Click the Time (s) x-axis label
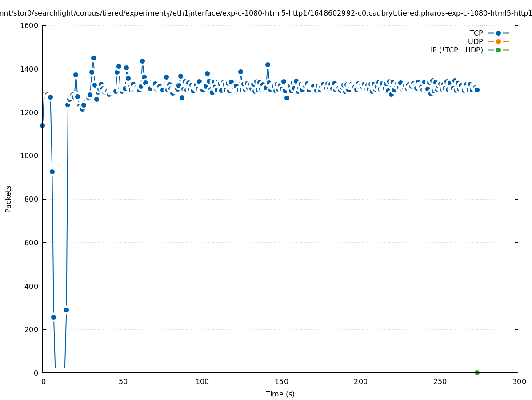532x400 pixels. tap(280, 394)
